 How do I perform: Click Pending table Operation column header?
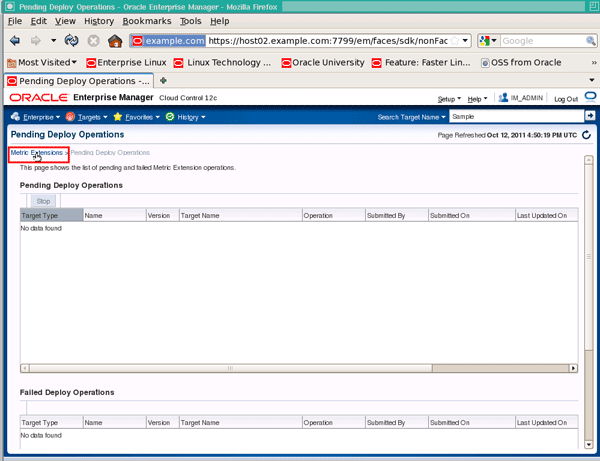pyautogui.click(x=334, y=215)
